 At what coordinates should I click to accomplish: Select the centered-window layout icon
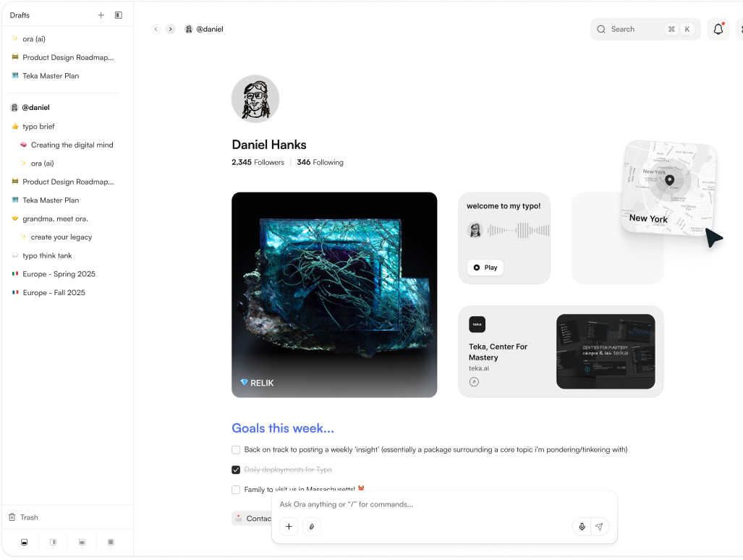coord(82,542)
